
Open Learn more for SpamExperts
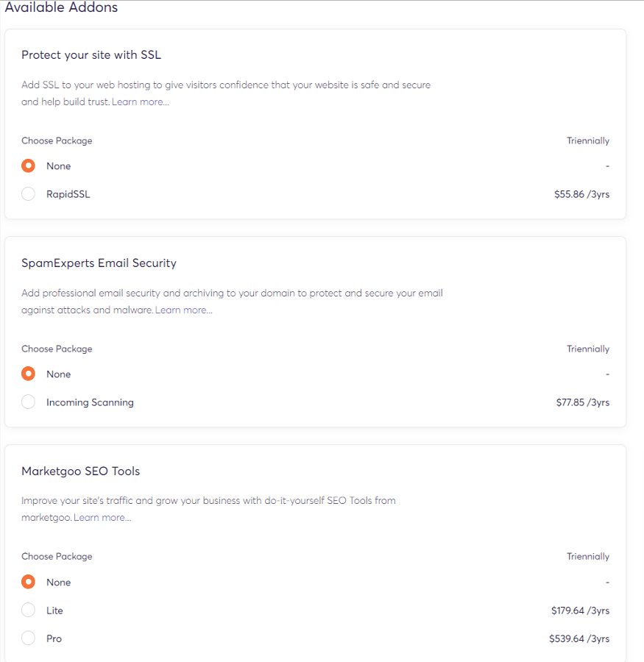point(183,309)
